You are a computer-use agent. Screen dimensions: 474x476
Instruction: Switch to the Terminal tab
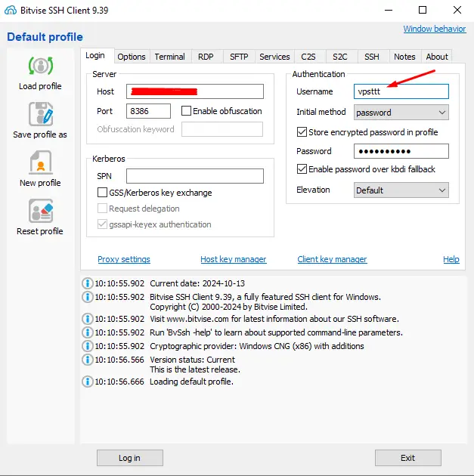click(x=170, y=57)
